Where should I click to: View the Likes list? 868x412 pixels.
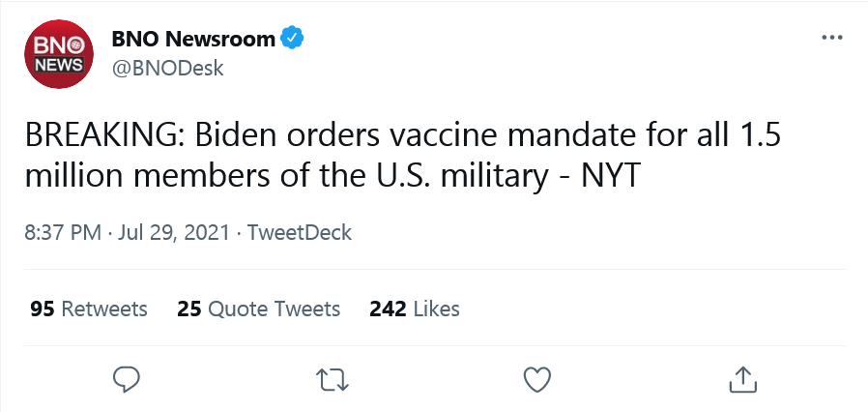click(x=415, y=309)
